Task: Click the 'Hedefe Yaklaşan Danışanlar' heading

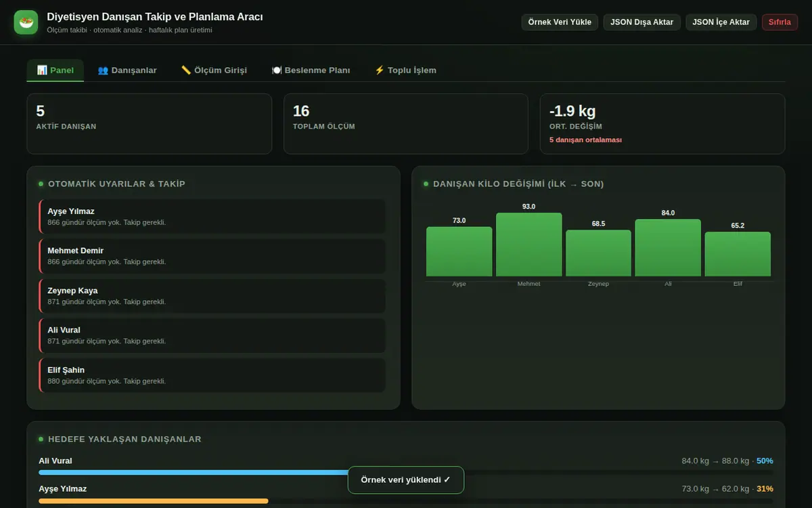Action: coord(125,440)
